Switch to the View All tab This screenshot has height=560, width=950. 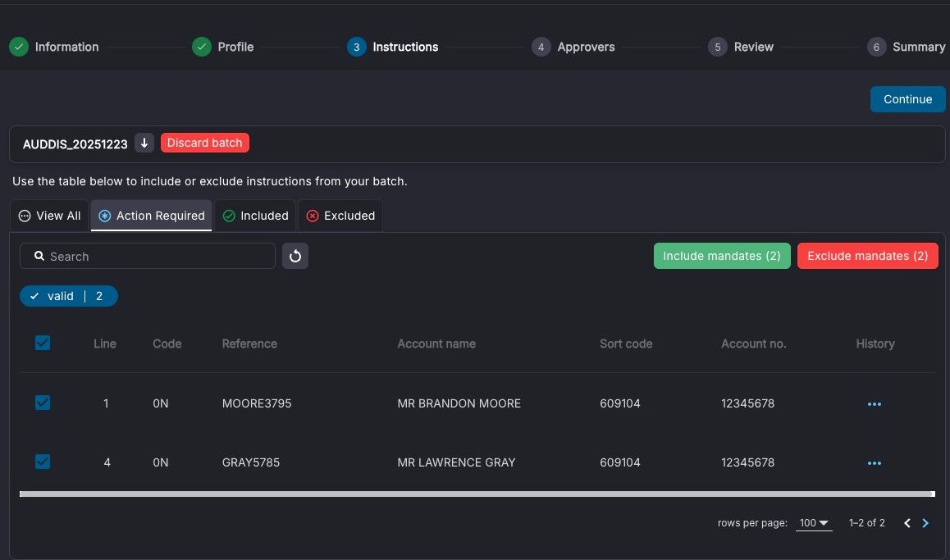(x=50, y=216)
